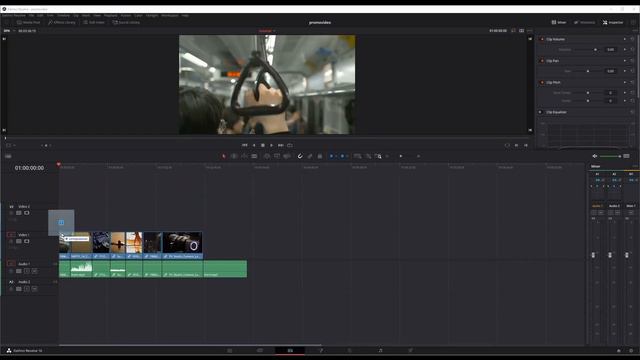Open the flag color dropdown arrow
Image resolution: width=640 pixels, height=360 pixels.
(x=336, y=156)
